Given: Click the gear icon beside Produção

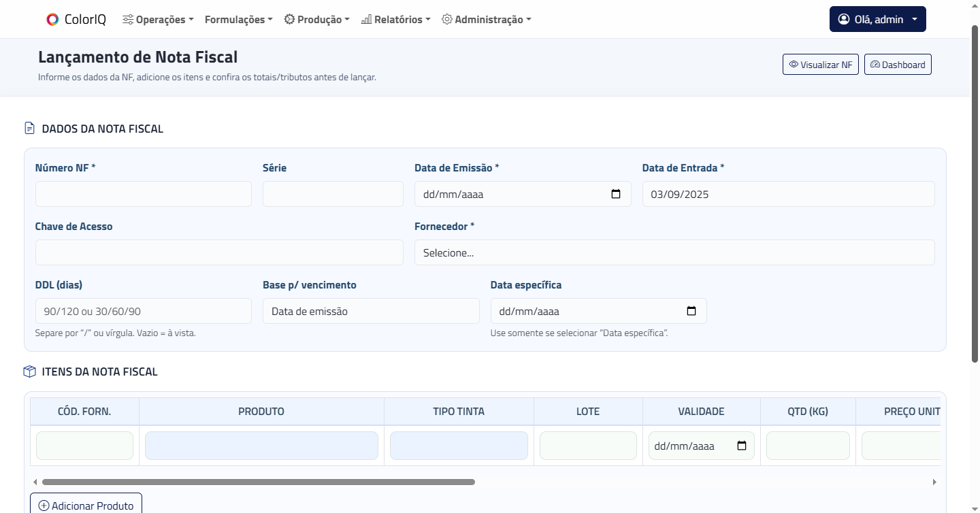Looking at the screenshot, I should pos(289,20).
